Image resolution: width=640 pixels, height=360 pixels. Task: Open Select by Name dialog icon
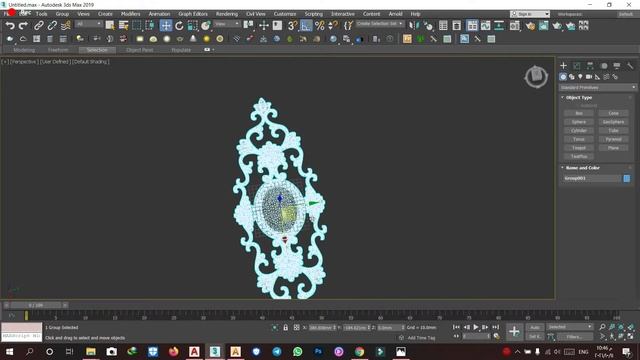[x=123, y=26]
